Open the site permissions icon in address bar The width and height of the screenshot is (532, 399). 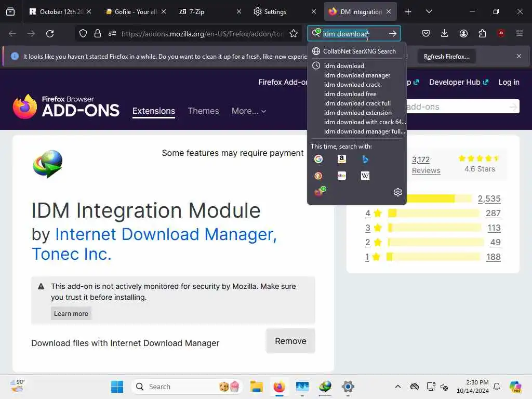click(x=112, y=34)
